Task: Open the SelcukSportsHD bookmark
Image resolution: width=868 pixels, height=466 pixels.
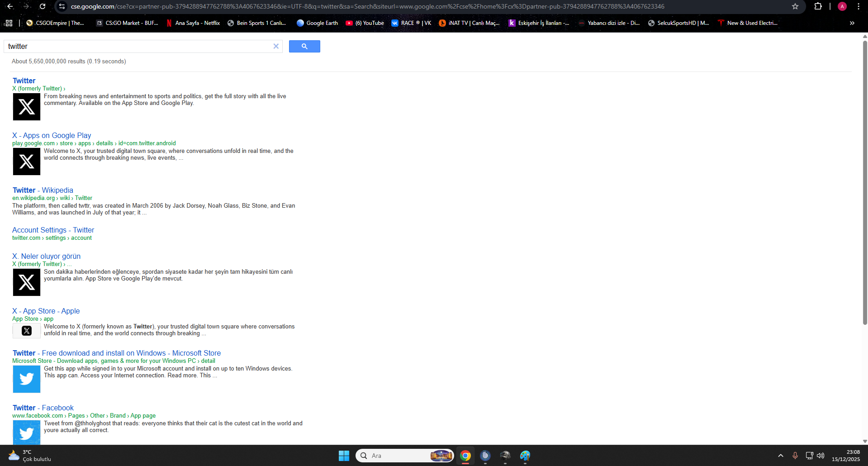Action: pos(678,23)
